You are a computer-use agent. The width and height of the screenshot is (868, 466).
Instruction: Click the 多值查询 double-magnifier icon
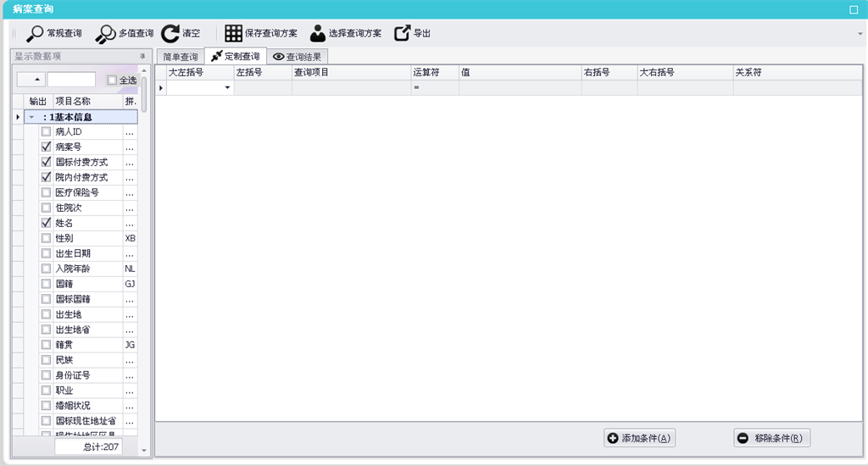105,33
